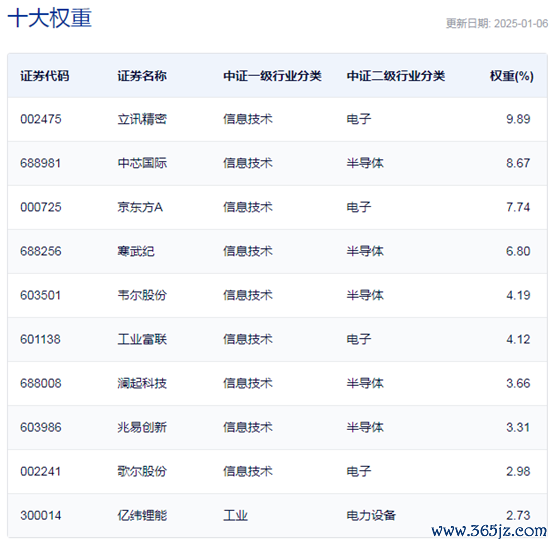Select the 立讯精密 stock name
The height and width of the screenshot is (546, 554).
click(142, 119)
